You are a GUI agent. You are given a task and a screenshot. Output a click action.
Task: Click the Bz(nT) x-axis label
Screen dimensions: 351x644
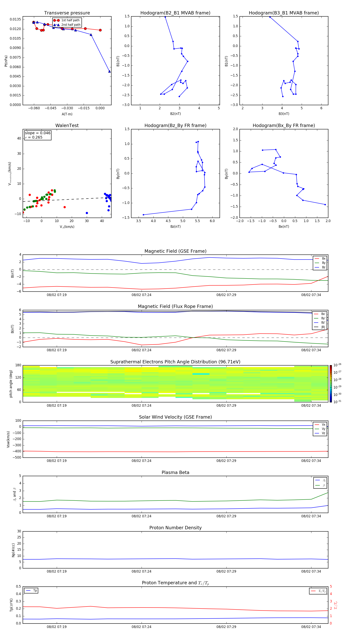coord(175,227)
